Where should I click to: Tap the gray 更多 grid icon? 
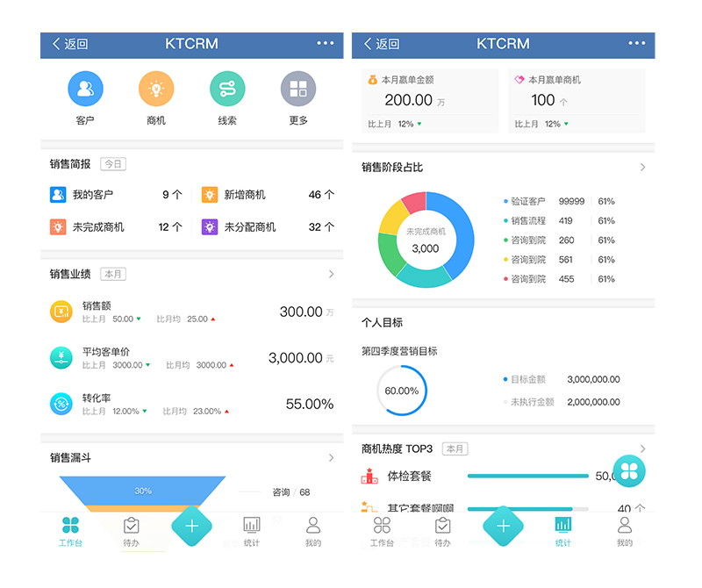(298, 89)
